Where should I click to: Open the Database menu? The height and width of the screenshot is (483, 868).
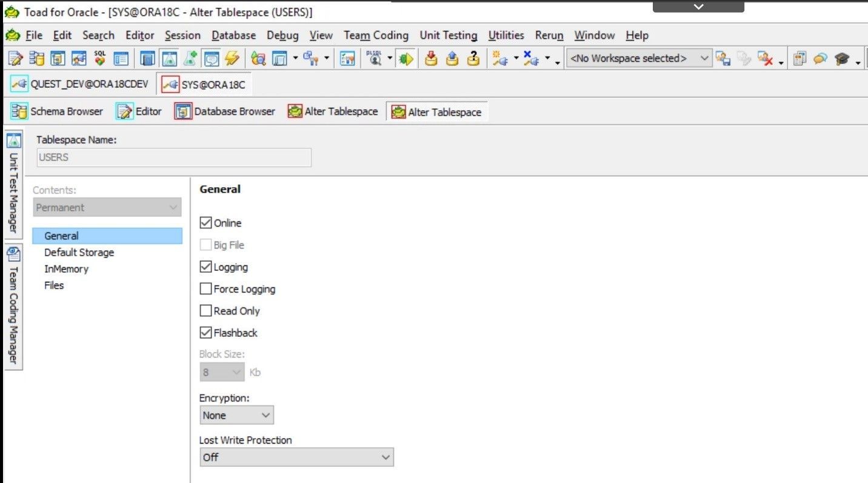pos(233,36)
